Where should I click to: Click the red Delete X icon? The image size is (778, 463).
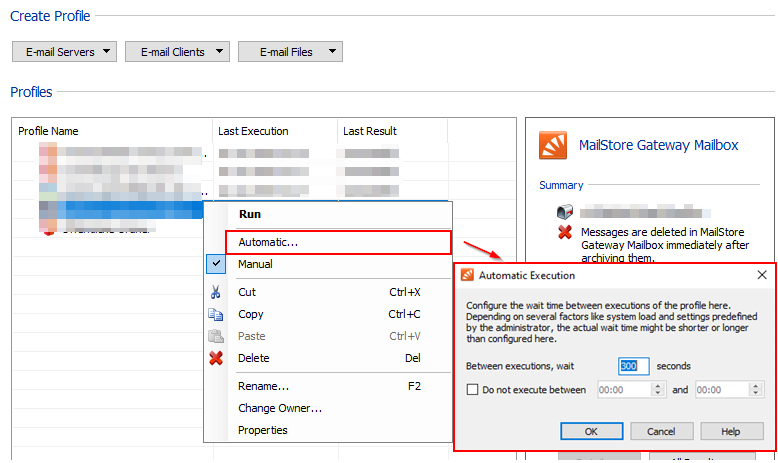[215, 358]
